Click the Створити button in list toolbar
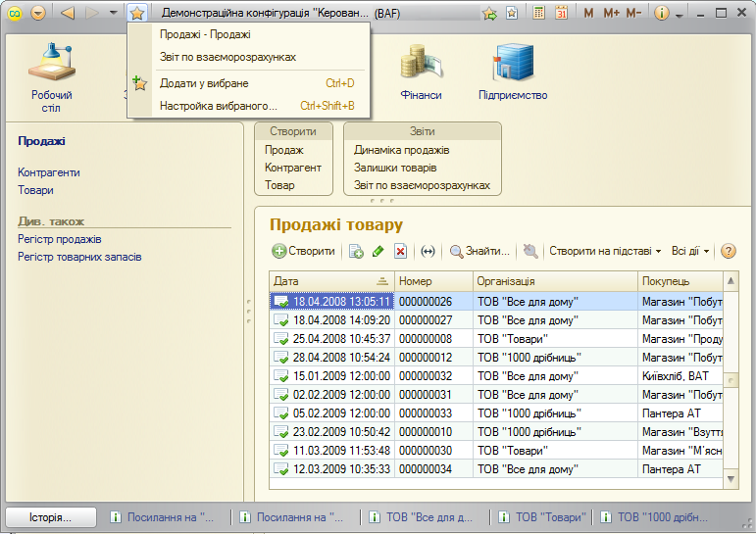 (x=304, y=251)
